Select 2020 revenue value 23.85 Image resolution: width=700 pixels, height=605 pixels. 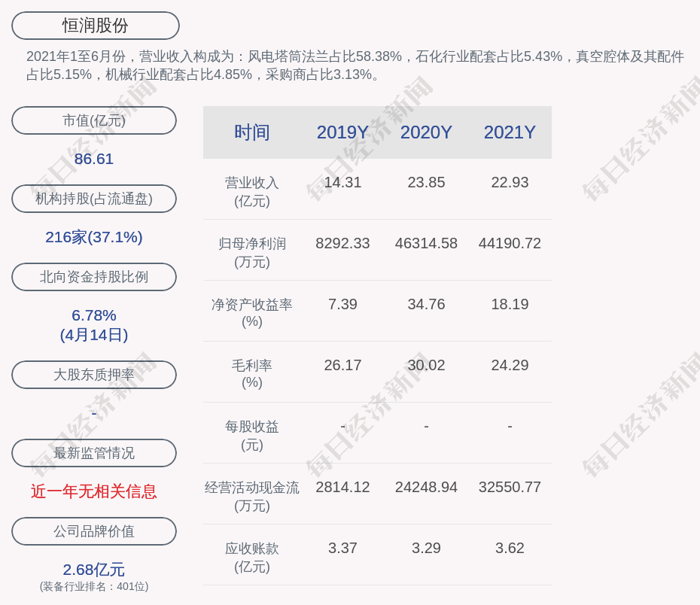pos(426,183)
